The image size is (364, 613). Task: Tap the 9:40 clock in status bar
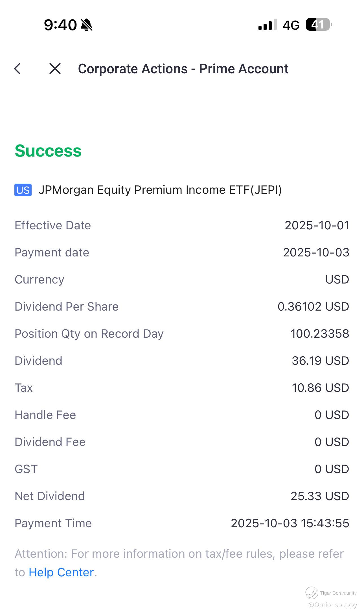tap(60, 25)
